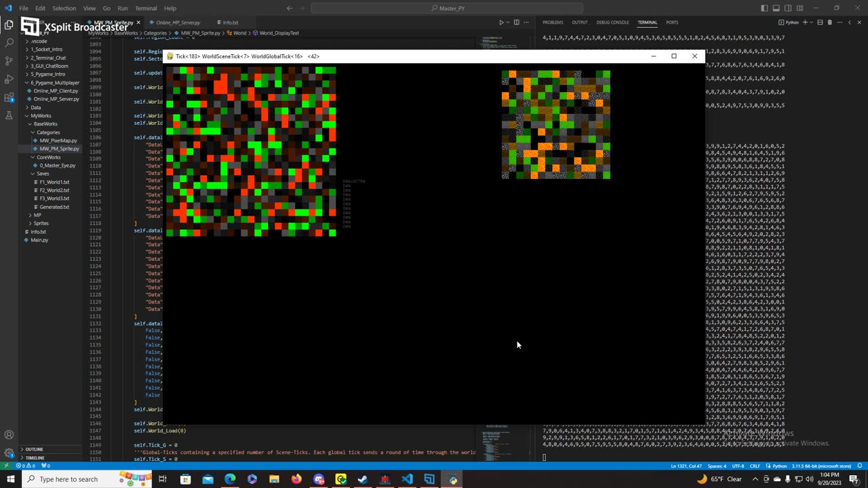This screenshot has height=488, width=868.
Task: Open Windows Start menu
Action: [10, 479]
